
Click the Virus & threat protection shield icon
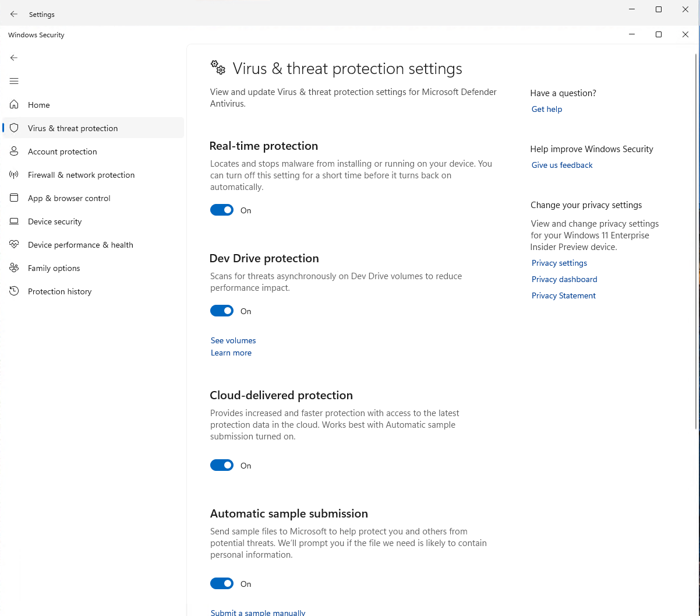15,128
